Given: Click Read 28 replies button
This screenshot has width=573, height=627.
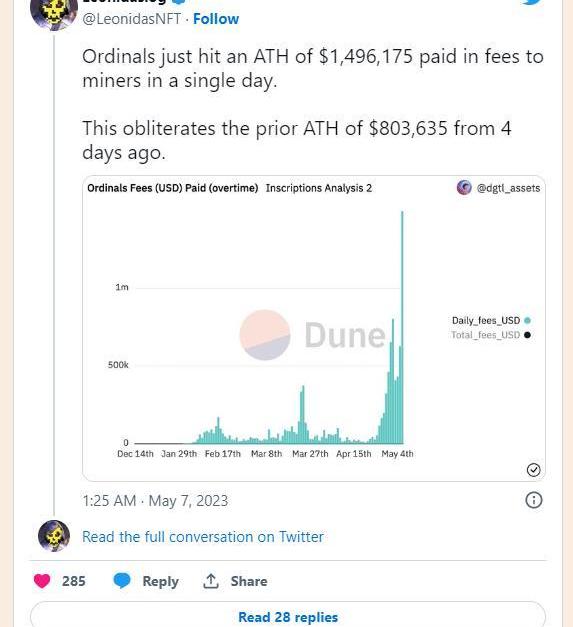Looking at the screenshot, I should point(288,616).
